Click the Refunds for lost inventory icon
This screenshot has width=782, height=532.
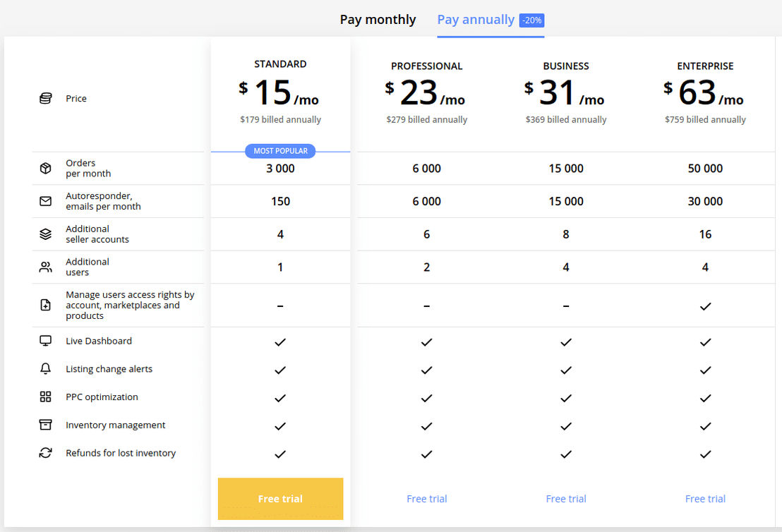pos(45,453)
